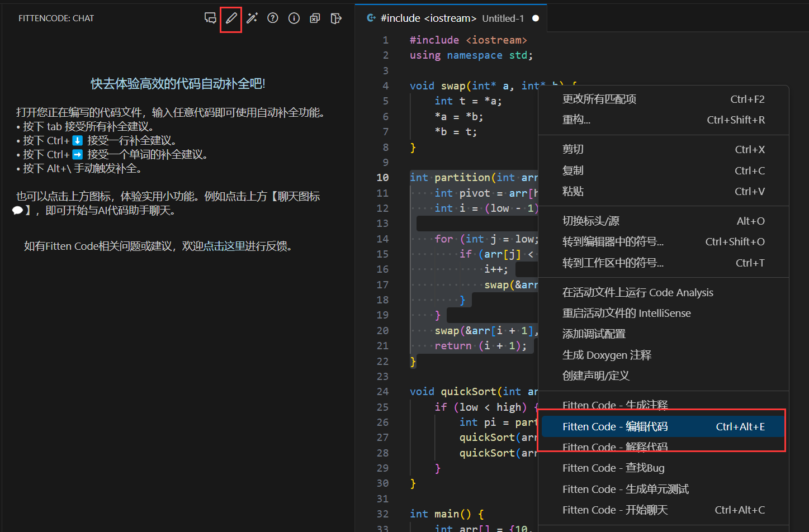This screenshot has width=809, height=532.
Task: Choose 创建声明/定义 in the context menu
Action: tap(664, 376)
